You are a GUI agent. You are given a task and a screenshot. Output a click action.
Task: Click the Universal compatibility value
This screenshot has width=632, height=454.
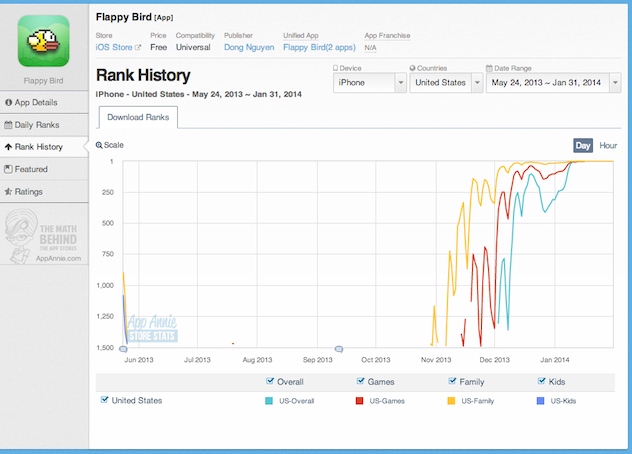pyautogui.click(x=193, y=47)
